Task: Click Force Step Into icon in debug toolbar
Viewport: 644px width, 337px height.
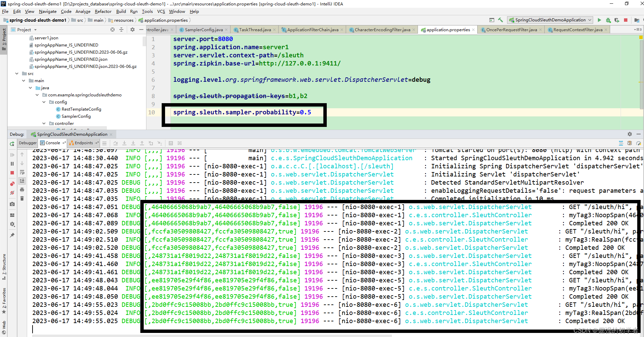Action: click(x=133, y=143)
